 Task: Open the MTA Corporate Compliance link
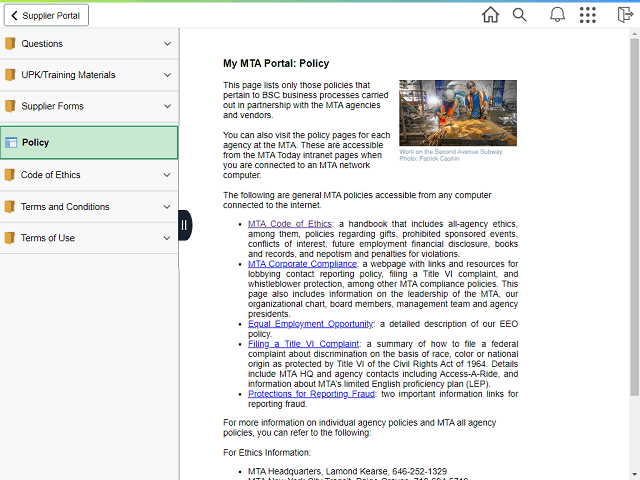tap(302, 264)
